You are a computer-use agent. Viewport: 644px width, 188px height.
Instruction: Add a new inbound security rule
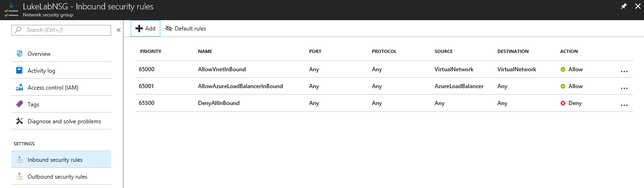[x=145, y=29]
